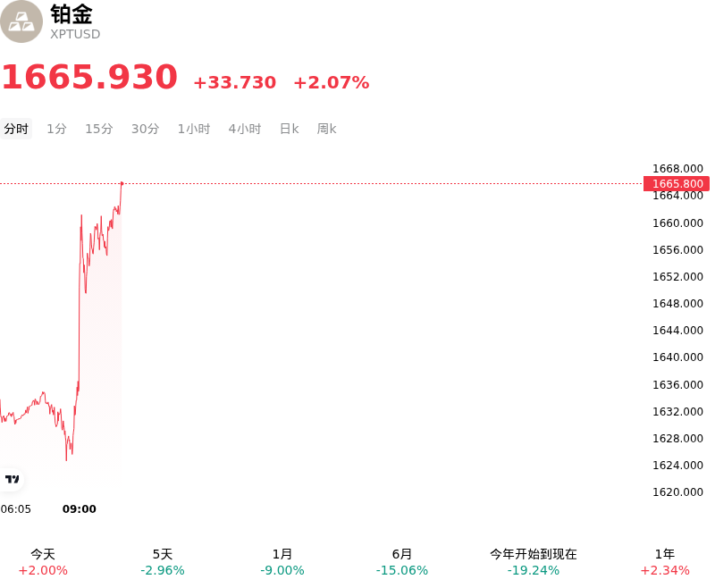This screenshot has height=588, width=715.
Task: Choose the 1月 -9.00% range
Action: point(282,562)
